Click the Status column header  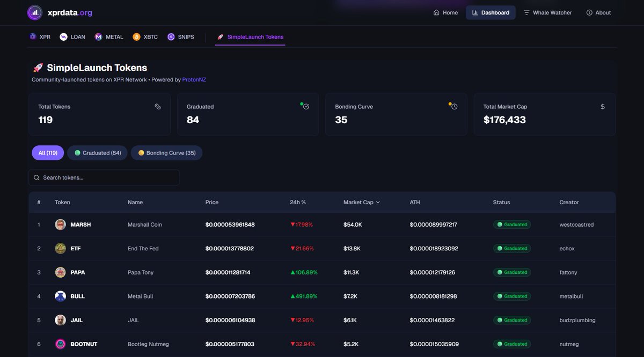(501, 202)
